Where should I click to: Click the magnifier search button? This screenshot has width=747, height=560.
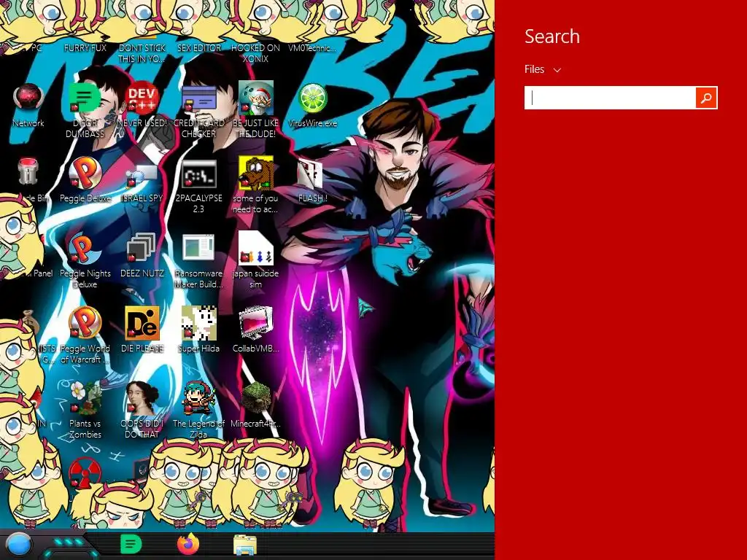click(706, 98)
